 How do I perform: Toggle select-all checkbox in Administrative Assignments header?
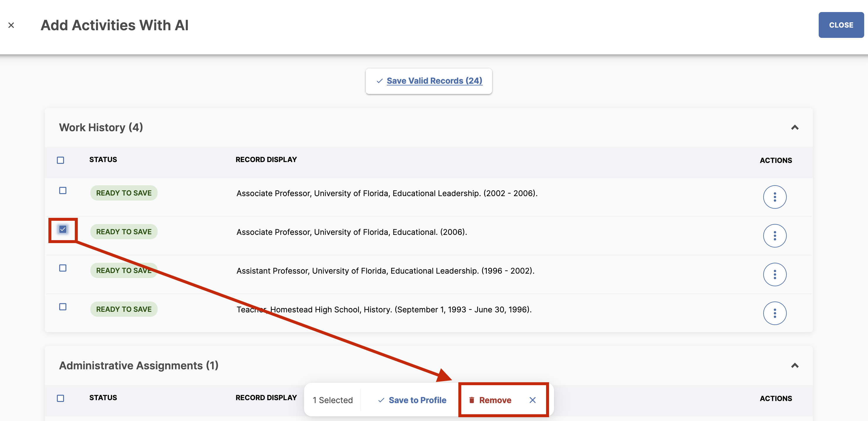click(61, 398)
